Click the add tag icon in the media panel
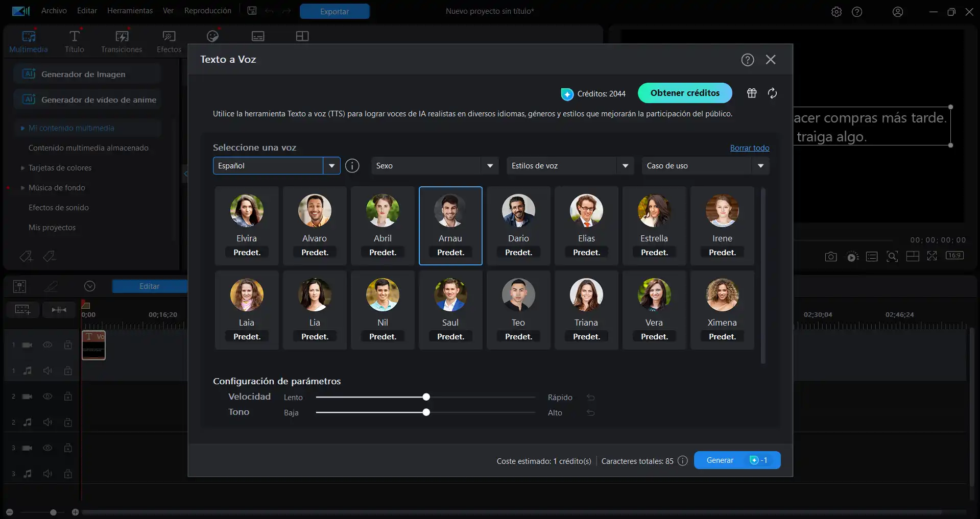The width and height of the screenshot is (980, 519). pos(26,256)
